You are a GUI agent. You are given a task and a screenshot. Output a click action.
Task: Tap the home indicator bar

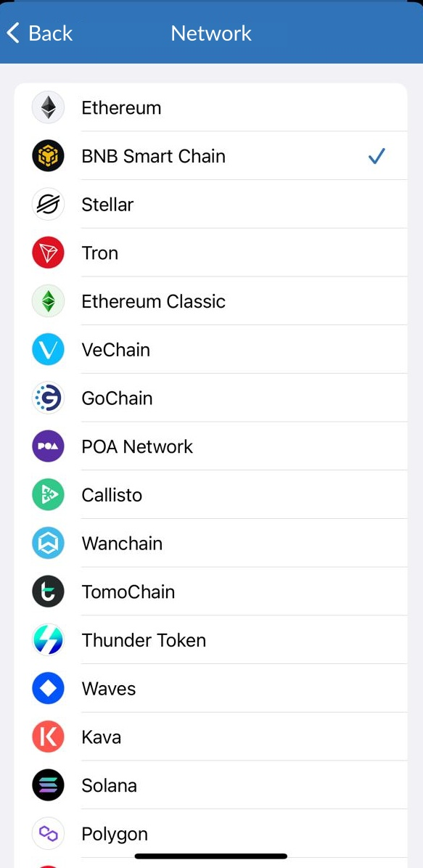click(211, 855)
